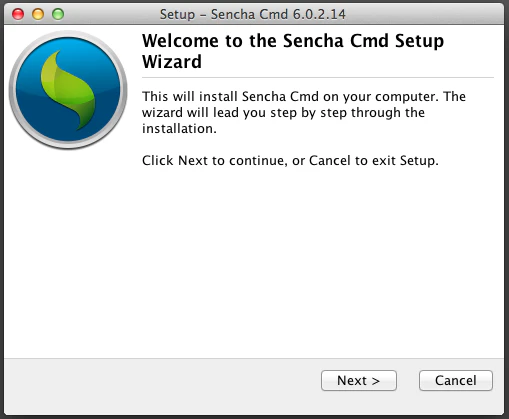Click the Next > button
The height and width of the screenshot is (419, 509).
click(x=359, y=380)
